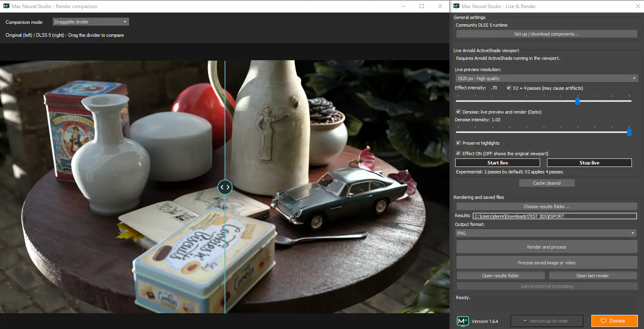Start the live preview

point(497,162)
